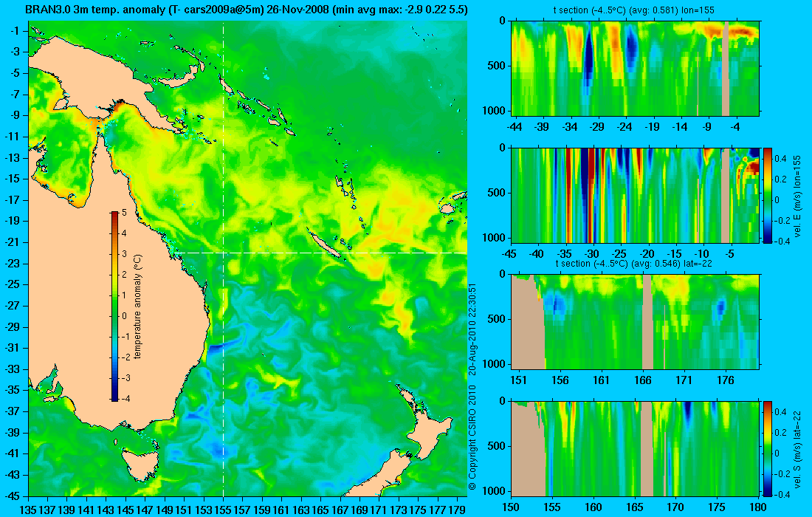Screen dimensions: 812x517
Task: Click latitude tick label -1 on main map
Action: (16, 30)
